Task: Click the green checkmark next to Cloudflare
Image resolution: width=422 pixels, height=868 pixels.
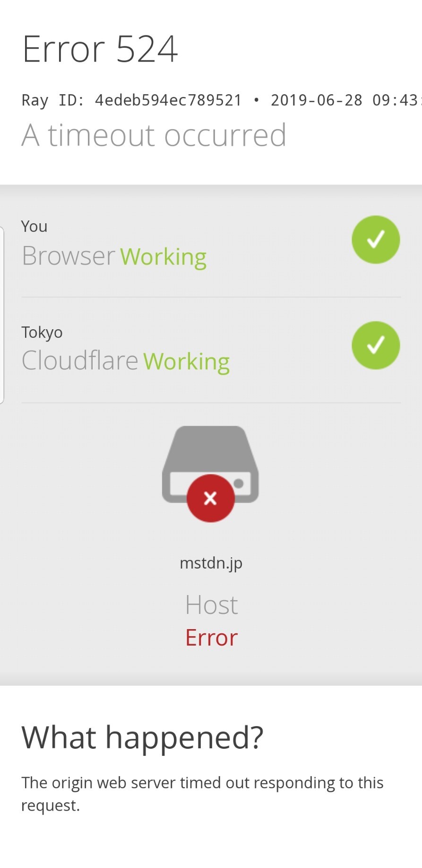Action: click(x=376, y=345)
